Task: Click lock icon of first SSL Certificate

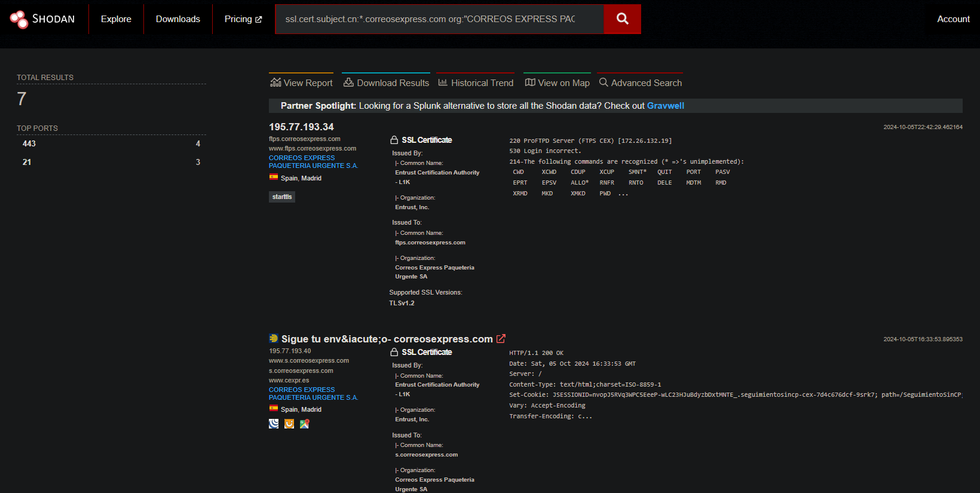Action: 394,140
